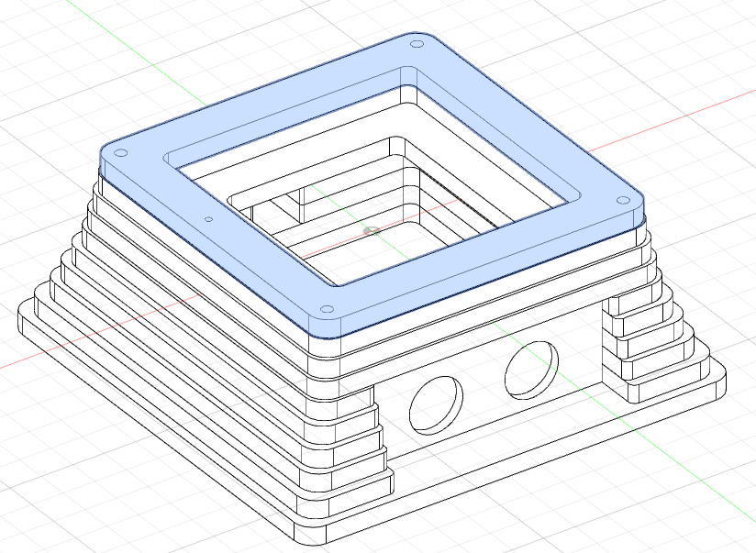Click the origin point at model center
Image resolution: width=756 pixels, height=553 pixels.
[370, 229]
